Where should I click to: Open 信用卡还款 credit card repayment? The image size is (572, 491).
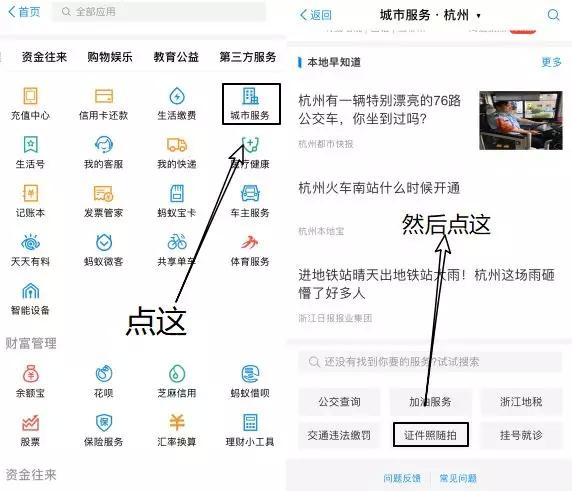point(104,96)
